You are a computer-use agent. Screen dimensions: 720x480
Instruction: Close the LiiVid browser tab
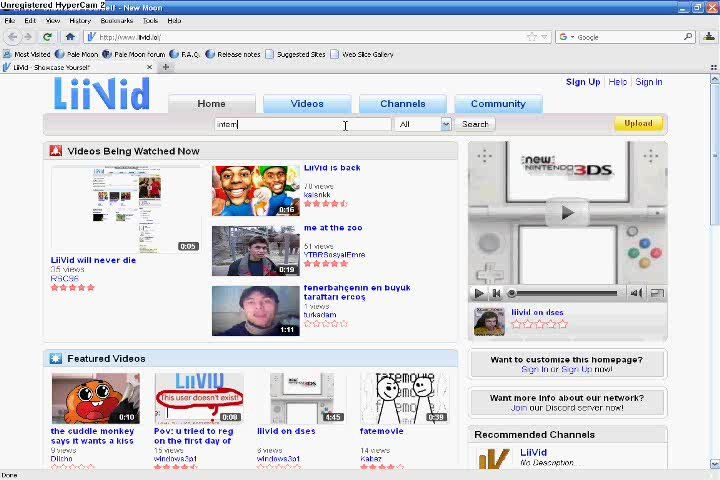click(149, 67)
